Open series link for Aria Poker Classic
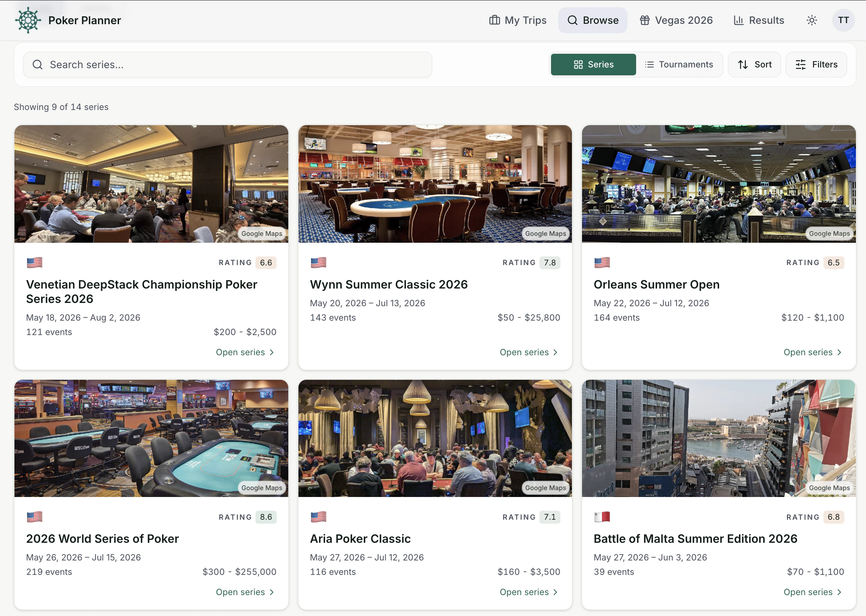This screenshot has height=616, width=866. click(529, 592)
